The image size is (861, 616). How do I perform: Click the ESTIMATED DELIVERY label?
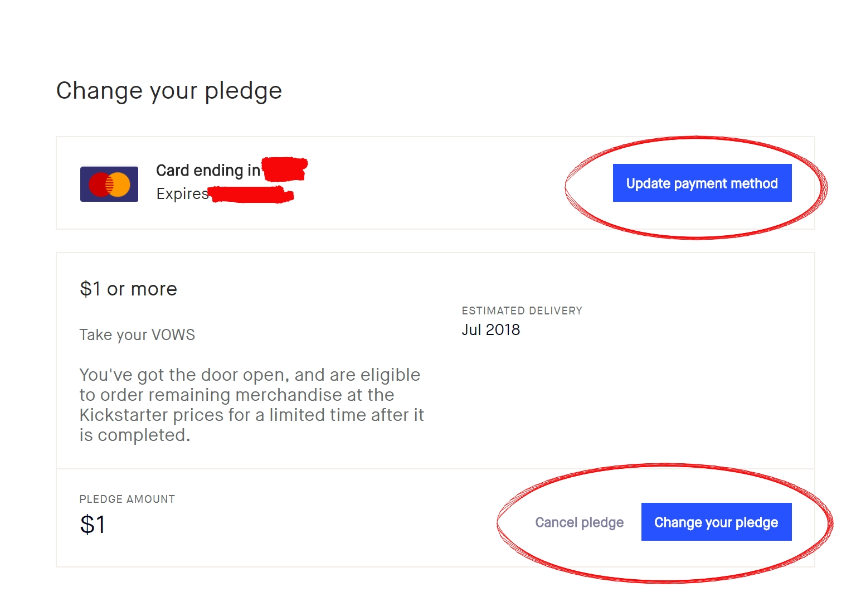[522, 311]
